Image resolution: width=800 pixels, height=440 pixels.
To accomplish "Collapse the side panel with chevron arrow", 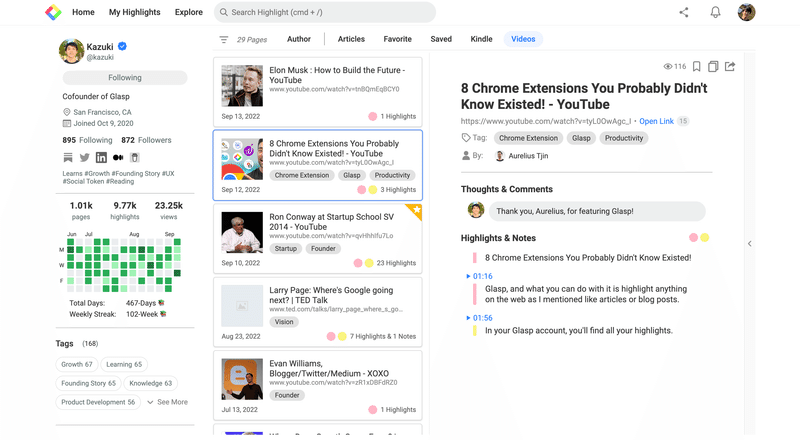I will [x=749, y=243].
